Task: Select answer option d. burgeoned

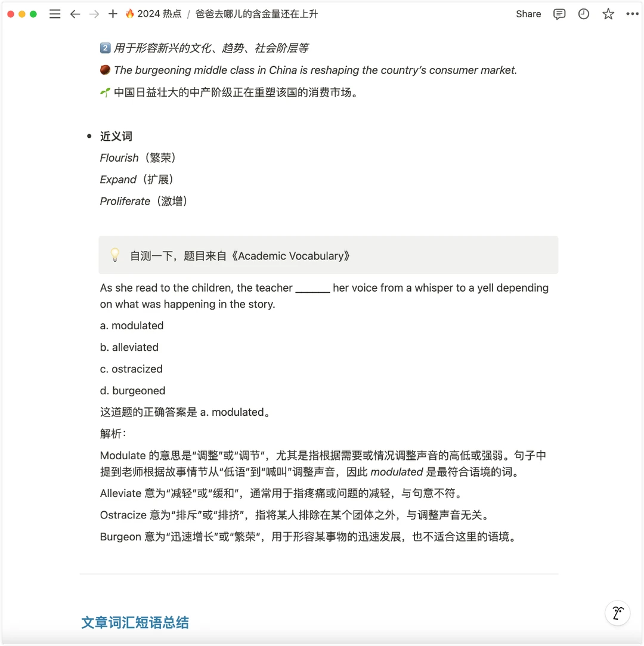Action: click(x=132, y=391)
